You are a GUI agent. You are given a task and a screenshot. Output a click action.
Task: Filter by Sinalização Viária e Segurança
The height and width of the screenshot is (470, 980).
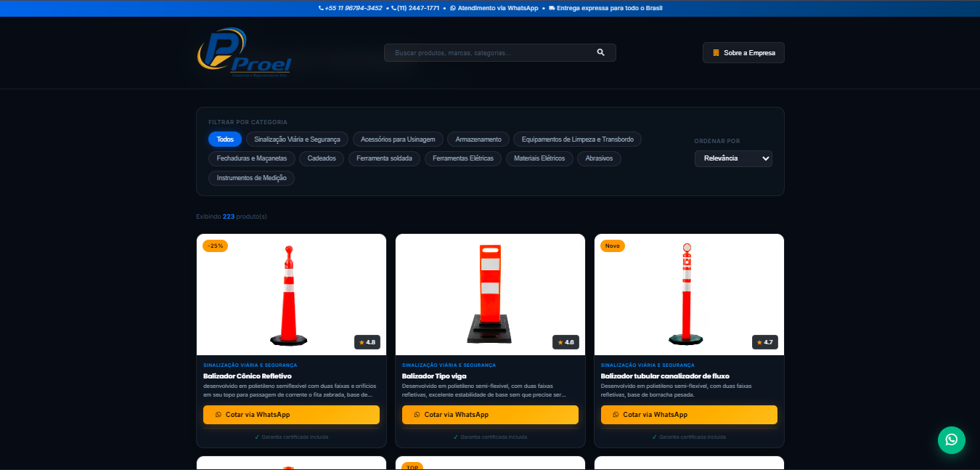click(297, 139)
